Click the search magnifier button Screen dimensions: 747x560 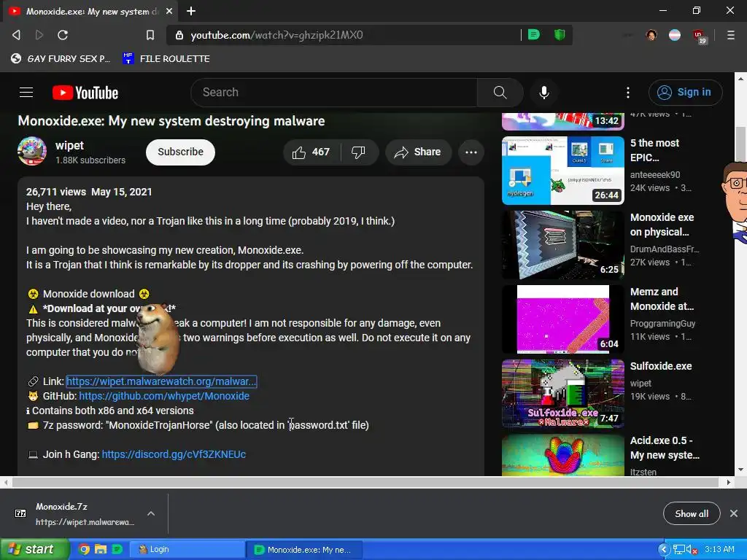tap(500, 93)
